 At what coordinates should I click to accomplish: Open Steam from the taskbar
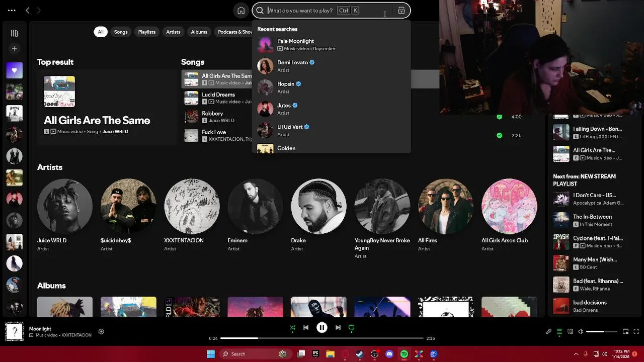(x=360, y=354)
